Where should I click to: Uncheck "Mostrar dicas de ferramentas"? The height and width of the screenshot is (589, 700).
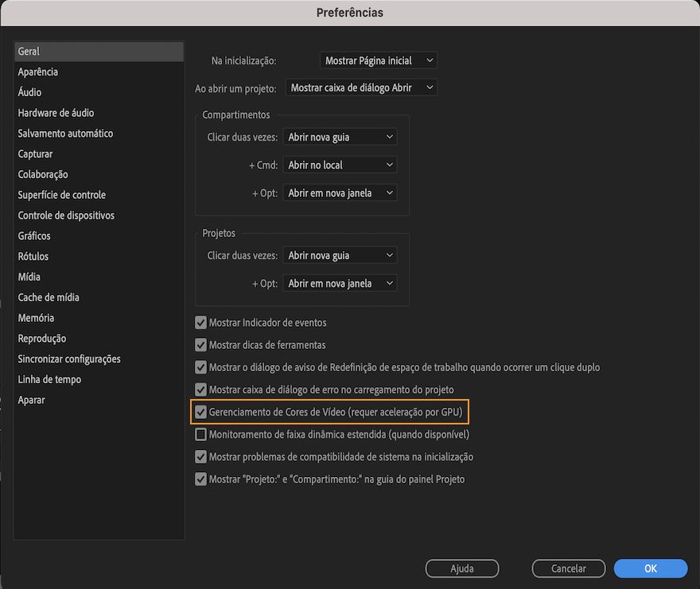[x=200, y=345]
